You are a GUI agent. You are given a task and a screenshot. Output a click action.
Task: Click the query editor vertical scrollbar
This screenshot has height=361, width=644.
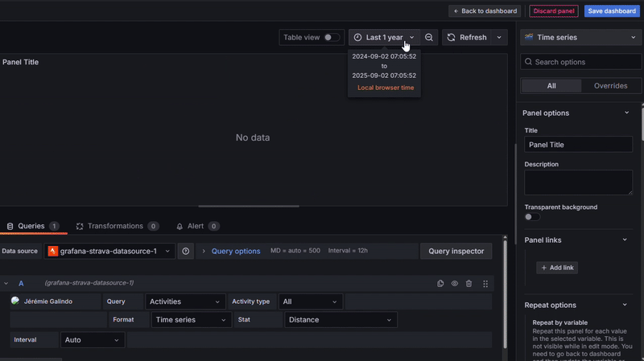tap(505, 293)
